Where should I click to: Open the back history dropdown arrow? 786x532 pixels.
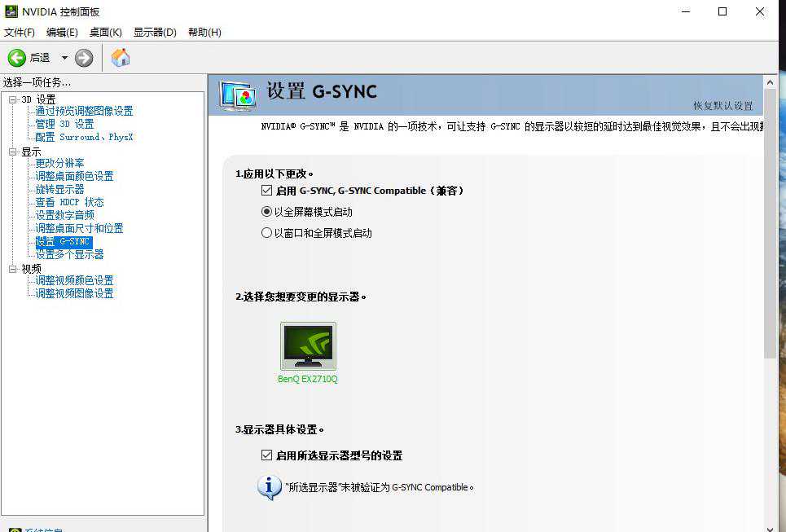(64, 58)
